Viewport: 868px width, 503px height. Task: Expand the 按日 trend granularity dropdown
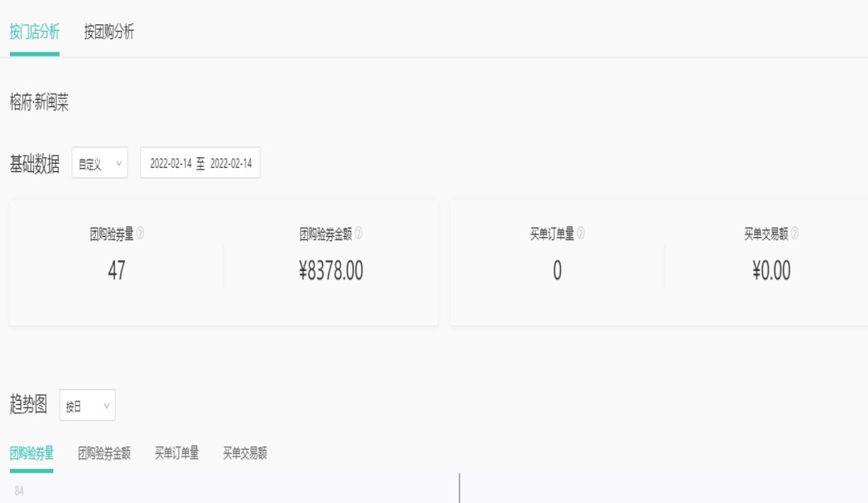[x=87, y=406]
